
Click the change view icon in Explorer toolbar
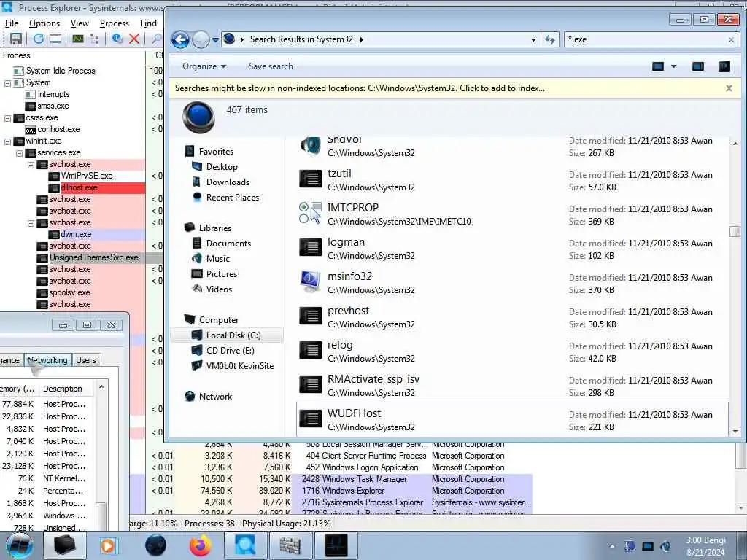click(x=658, y=66)
